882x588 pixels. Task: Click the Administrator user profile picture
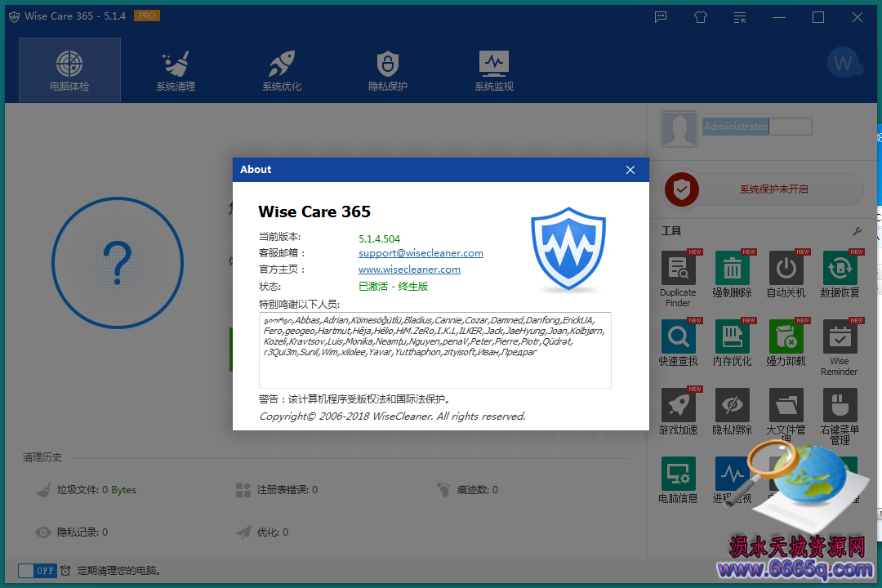point(679,129)
